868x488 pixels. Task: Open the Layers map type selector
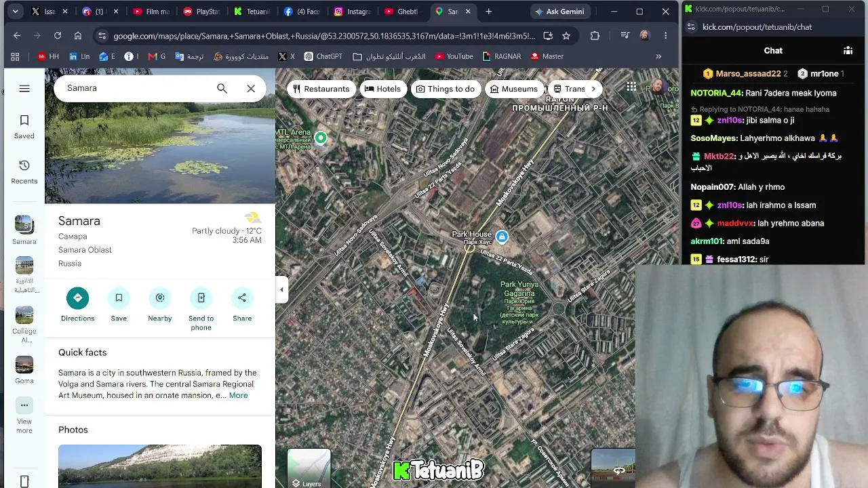(309, 468)
